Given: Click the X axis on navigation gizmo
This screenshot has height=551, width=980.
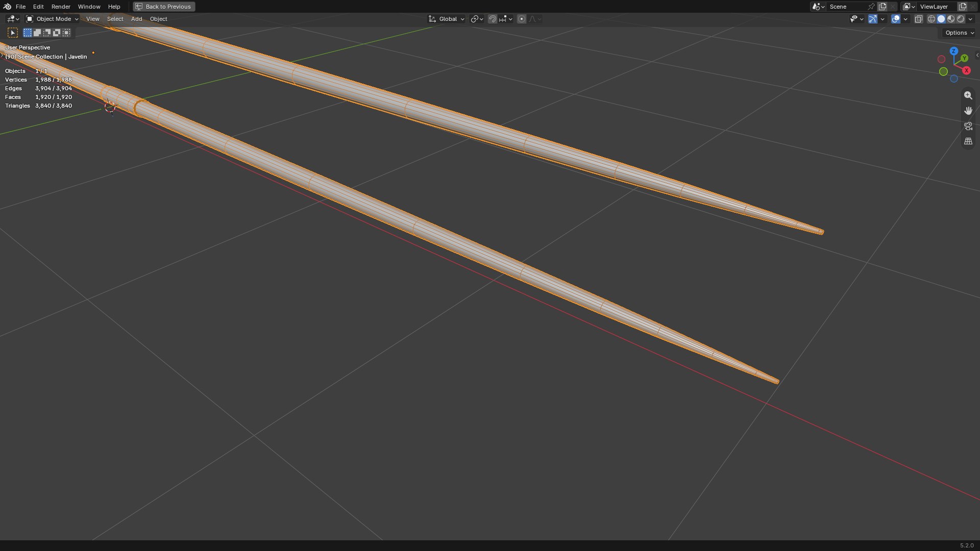Looking at the screenshot, I should [x=966, y=70].
